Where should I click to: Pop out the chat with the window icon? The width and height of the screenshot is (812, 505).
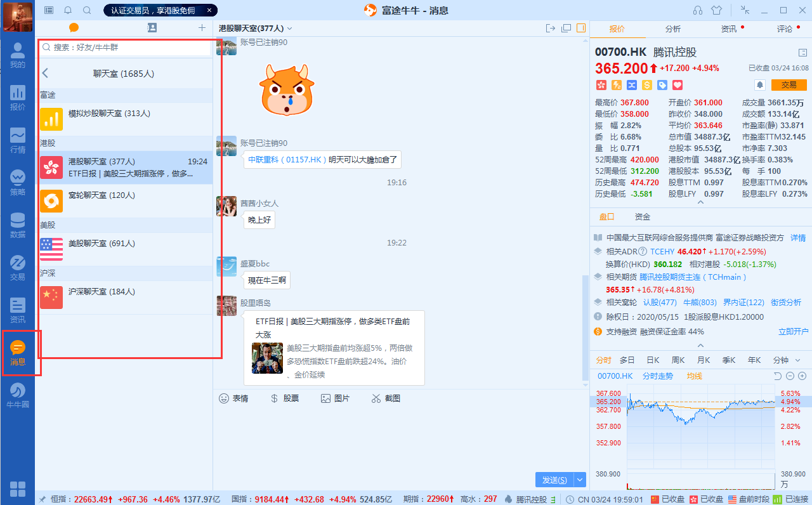pyautogui.click(x=566, y=28)
